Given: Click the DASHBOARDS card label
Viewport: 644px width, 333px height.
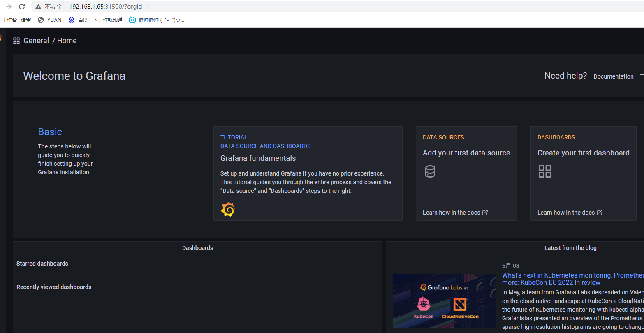Looking at the screenshot, I should (556, 137).
